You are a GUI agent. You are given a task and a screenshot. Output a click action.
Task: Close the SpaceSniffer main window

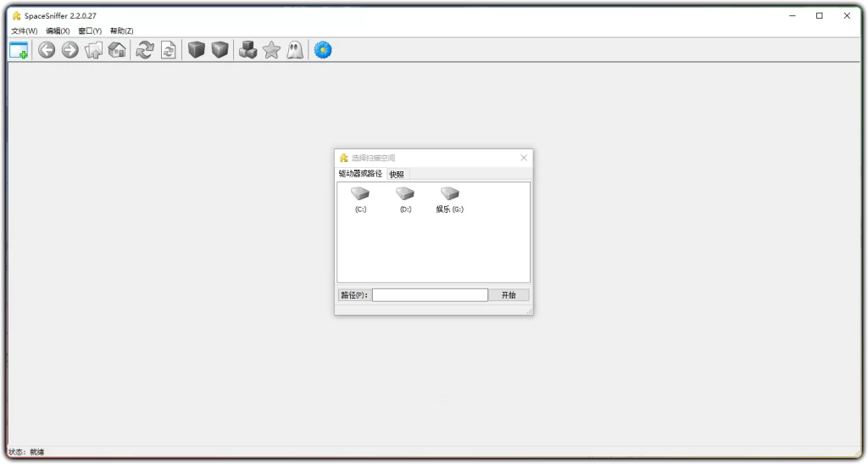847,15
